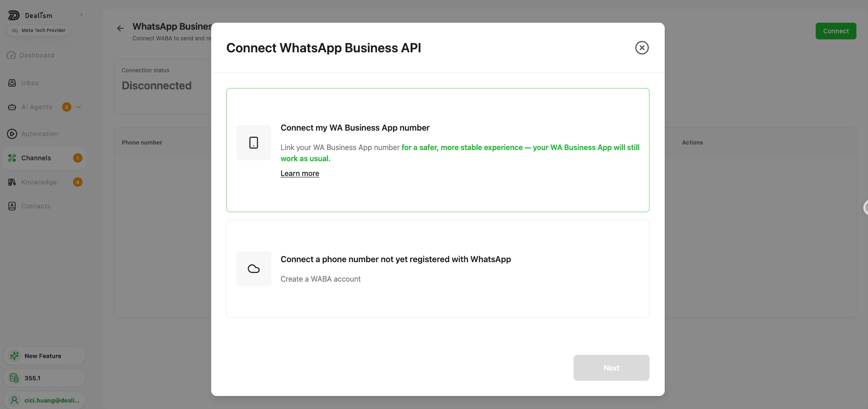Open AI Agents in the sidebar
This screenshot has height=409, width=868.
tap(37, 107)
